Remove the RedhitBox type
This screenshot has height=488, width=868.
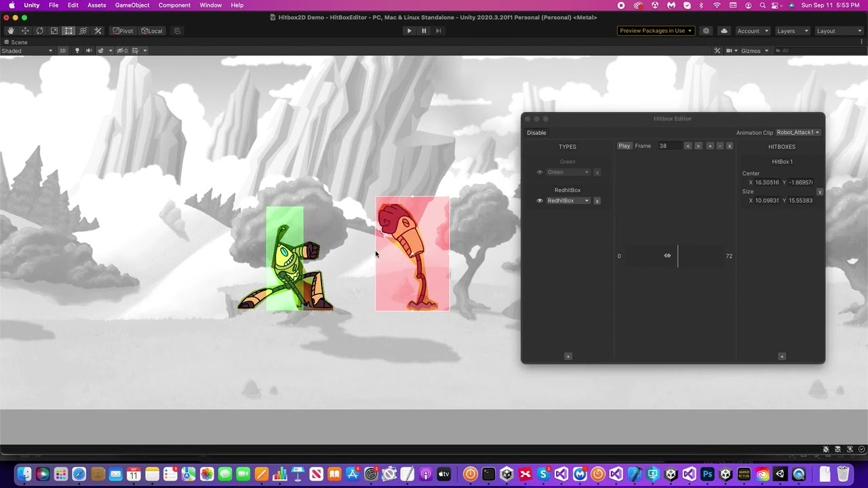point(597,201)
